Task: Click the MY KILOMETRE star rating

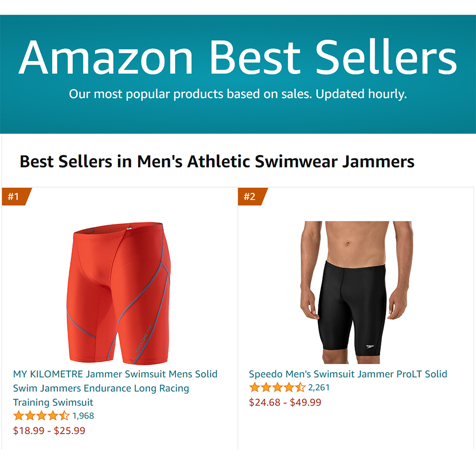Action: tap(41, 416)
